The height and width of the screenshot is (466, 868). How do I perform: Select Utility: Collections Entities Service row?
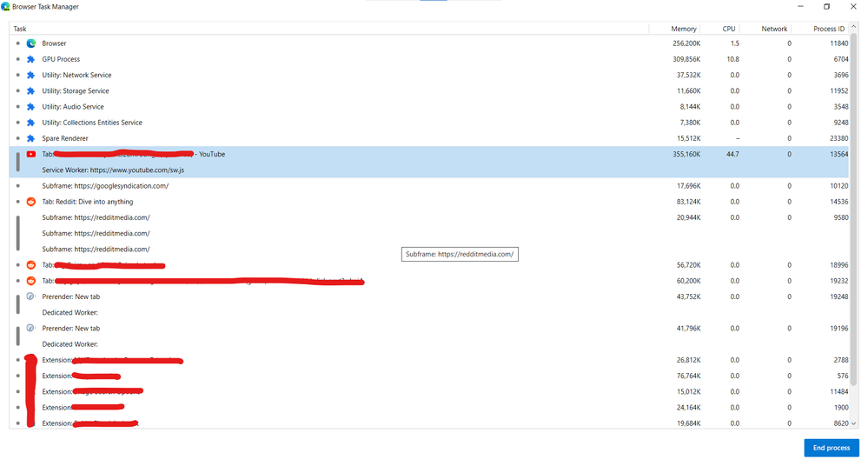[429, 123]
